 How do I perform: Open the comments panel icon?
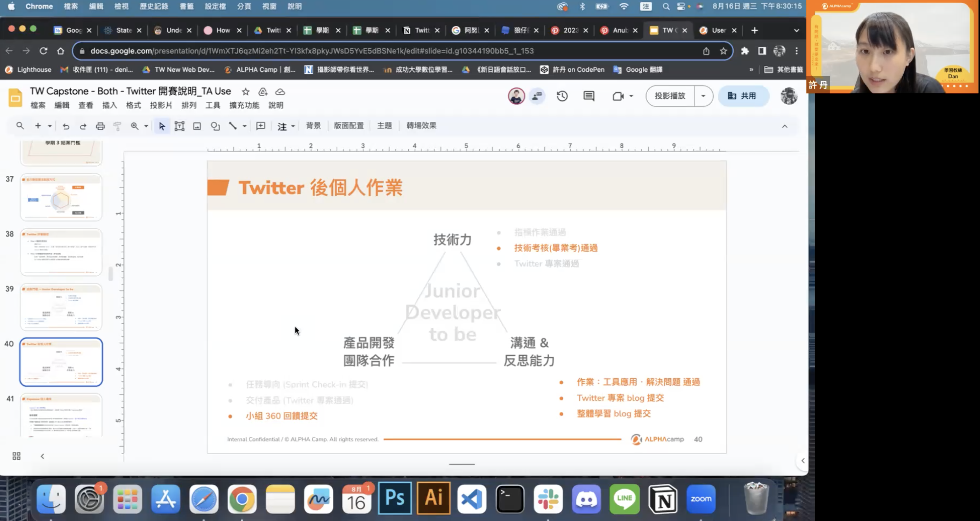click(x=589, y=96)
